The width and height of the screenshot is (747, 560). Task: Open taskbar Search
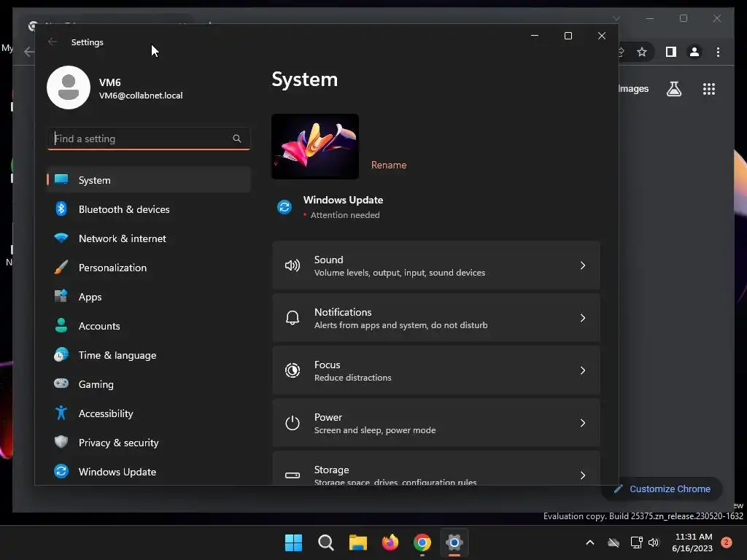coord(326,542)
